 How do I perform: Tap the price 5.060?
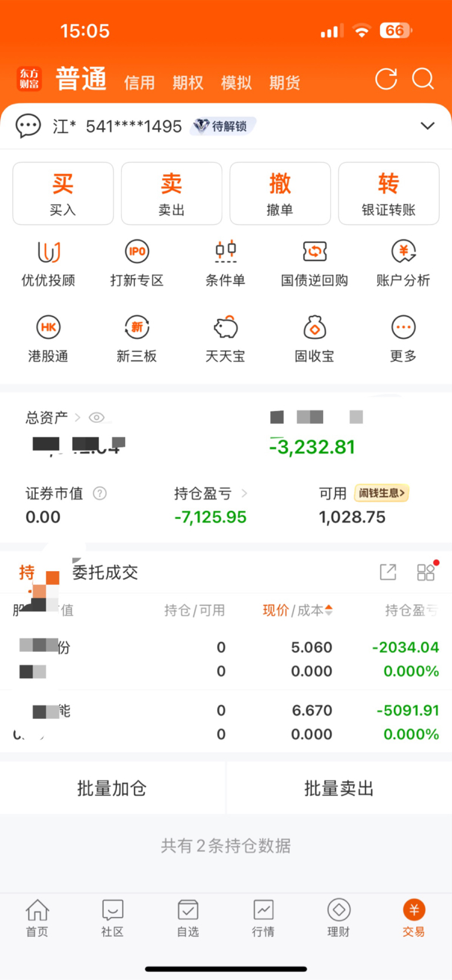coord(311,647)
